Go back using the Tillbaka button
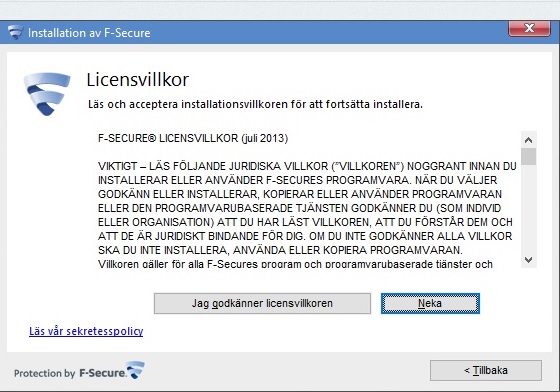Image resolution: width=560 pixels, height=392 pixels. 486,370
